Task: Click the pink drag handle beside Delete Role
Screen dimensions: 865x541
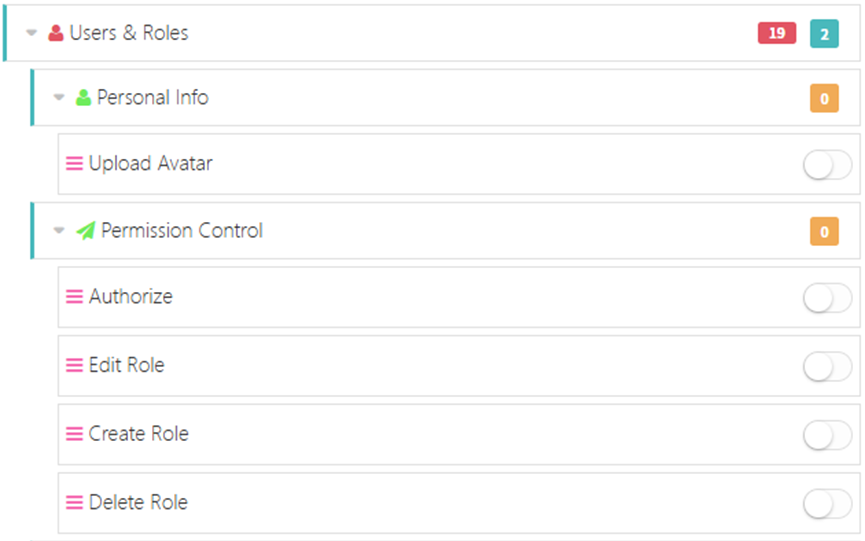Action: (x=75, y=503)
